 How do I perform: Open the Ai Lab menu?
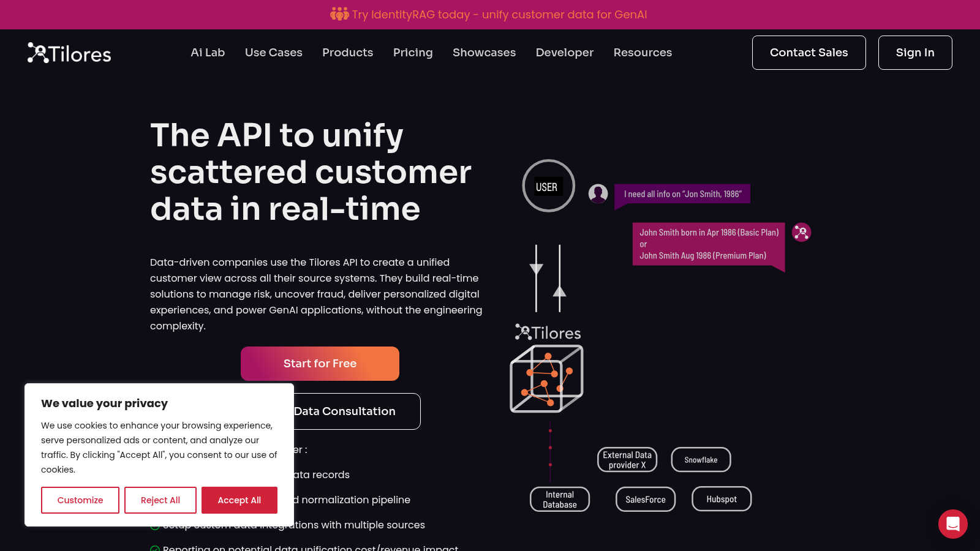tap(208, 53)
